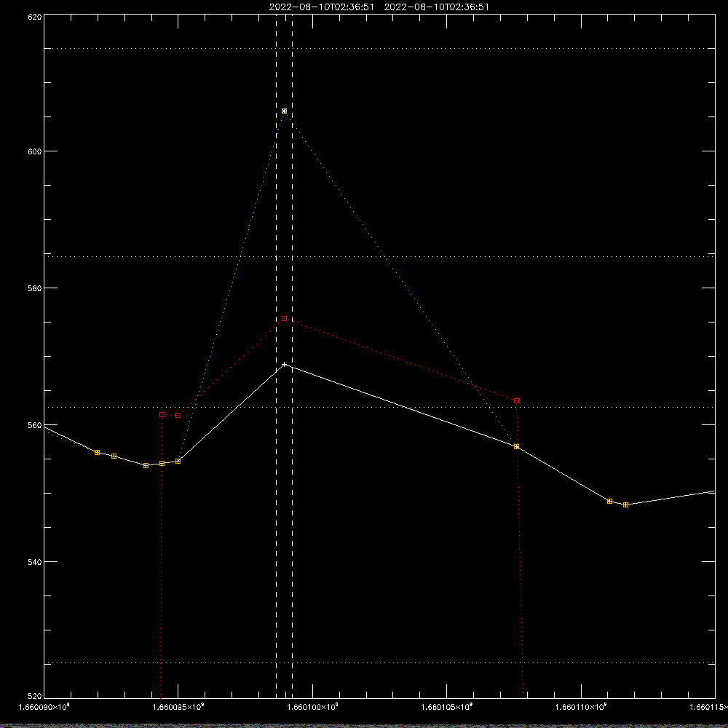The image size is (728, 728).
Task: Click the white plus marker at the white curve peak
Action: (285, 365)
